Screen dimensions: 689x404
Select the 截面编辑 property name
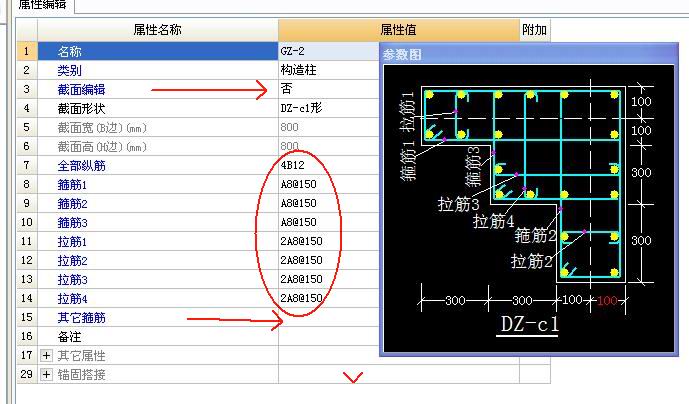coord(81,90)
